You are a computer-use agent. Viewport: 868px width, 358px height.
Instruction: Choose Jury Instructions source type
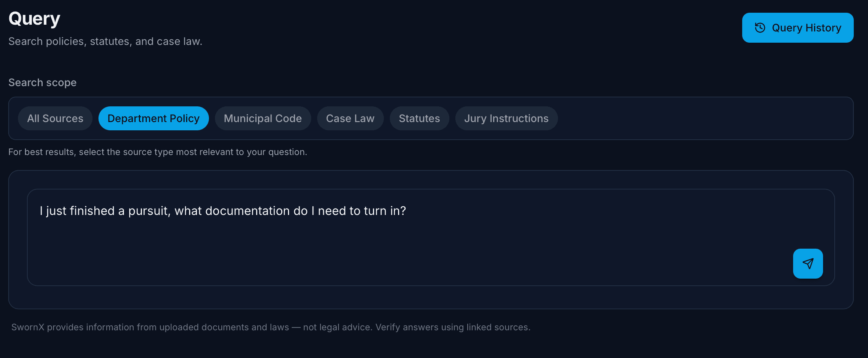click(506, 118)
